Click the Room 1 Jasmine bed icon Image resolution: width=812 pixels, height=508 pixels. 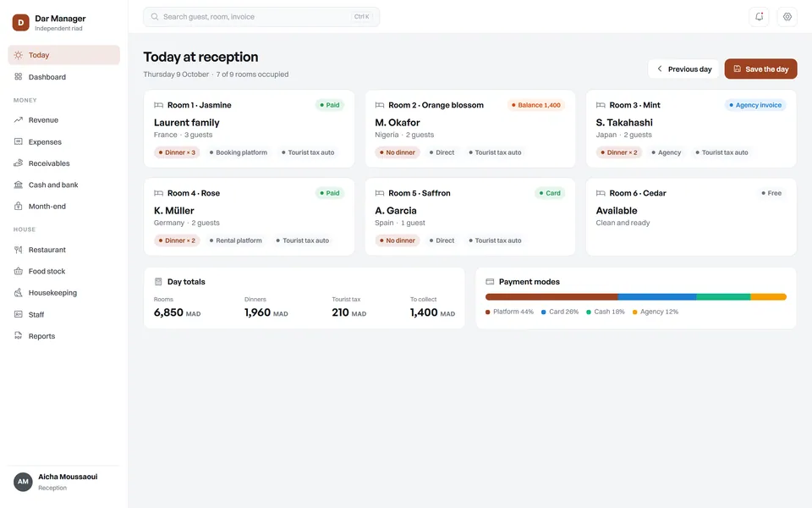pyautogui.click(x=158, y=105)
